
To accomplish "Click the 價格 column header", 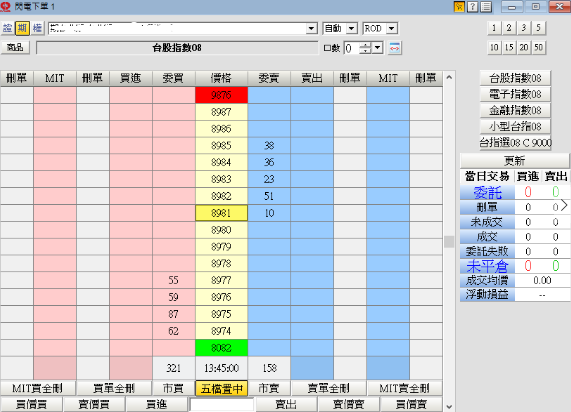I will [x=221, y=78].
